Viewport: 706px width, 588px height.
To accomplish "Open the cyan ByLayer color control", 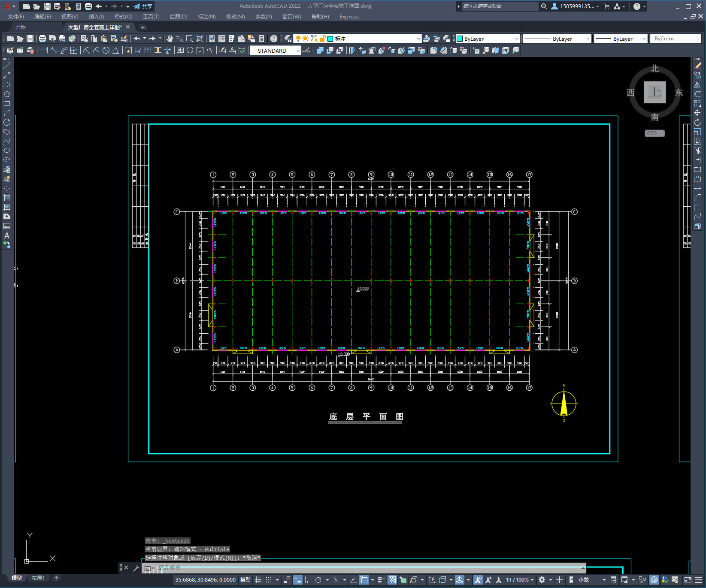I will [x=488, y=39].
